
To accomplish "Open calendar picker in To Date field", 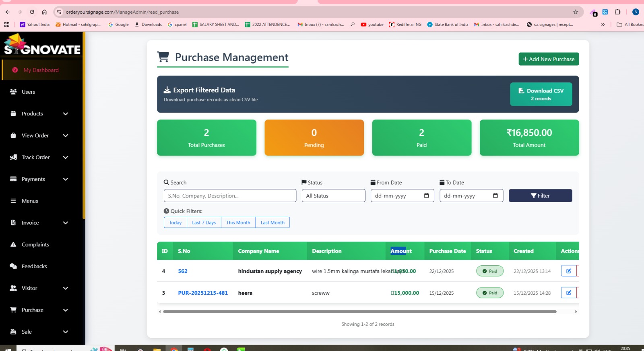I will point(495,196).
